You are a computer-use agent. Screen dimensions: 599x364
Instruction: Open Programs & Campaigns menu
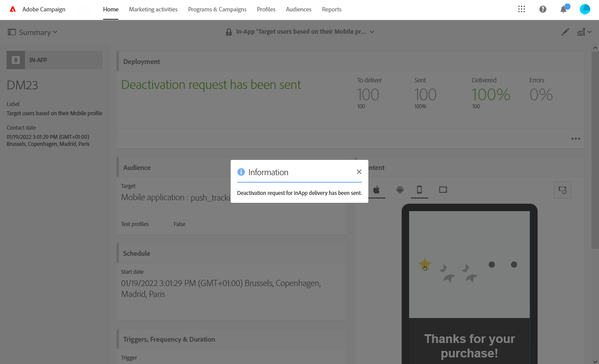217,9
